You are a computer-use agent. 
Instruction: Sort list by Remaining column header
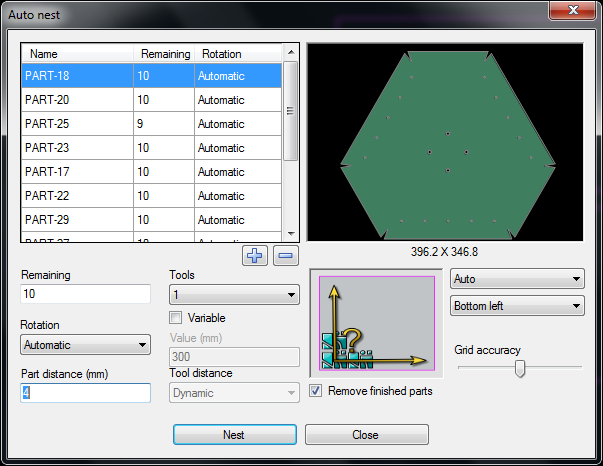[x=165, y=54]
